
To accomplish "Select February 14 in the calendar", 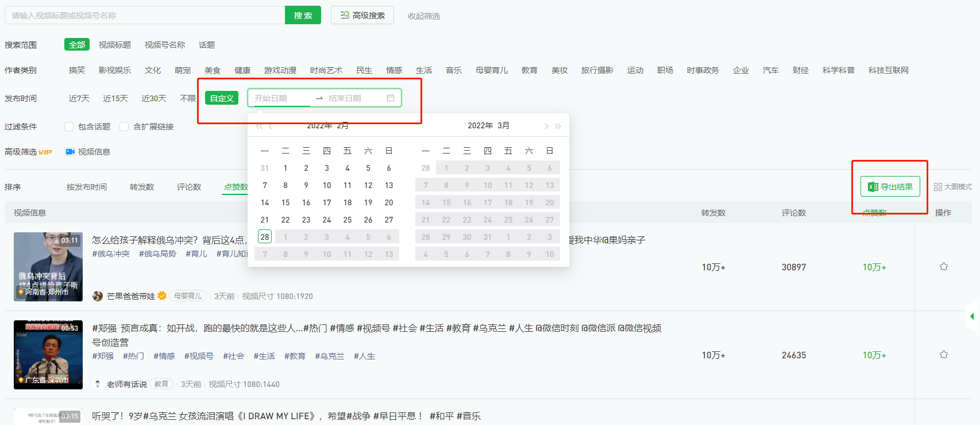I will (265, 202).
